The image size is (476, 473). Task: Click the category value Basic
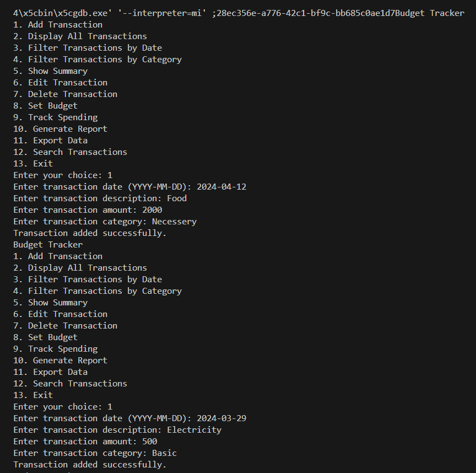pyautogui.click(x=164, y=453)
